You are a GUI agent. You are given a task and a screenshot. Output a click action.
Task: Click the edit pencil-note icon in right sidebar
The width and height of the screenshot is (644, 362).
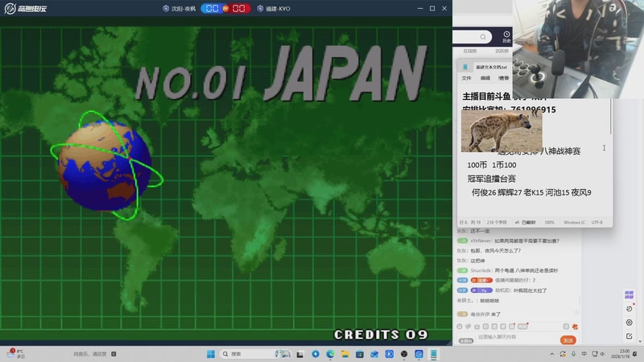coord(630,336)
